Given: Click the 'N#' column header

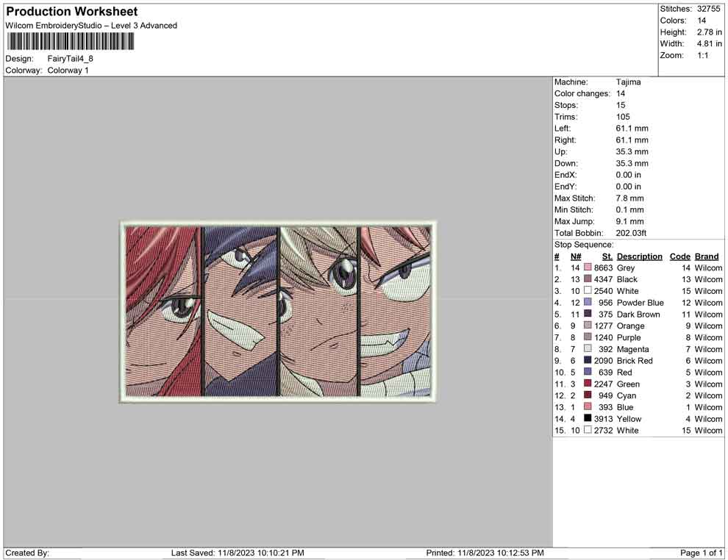Looking at the screenshot, I should pos(576,256).
